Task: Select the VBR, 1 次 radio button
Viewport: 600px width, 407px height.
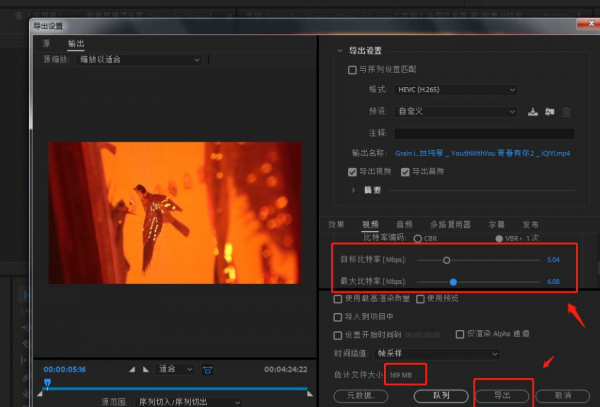Action: point(499,239)
